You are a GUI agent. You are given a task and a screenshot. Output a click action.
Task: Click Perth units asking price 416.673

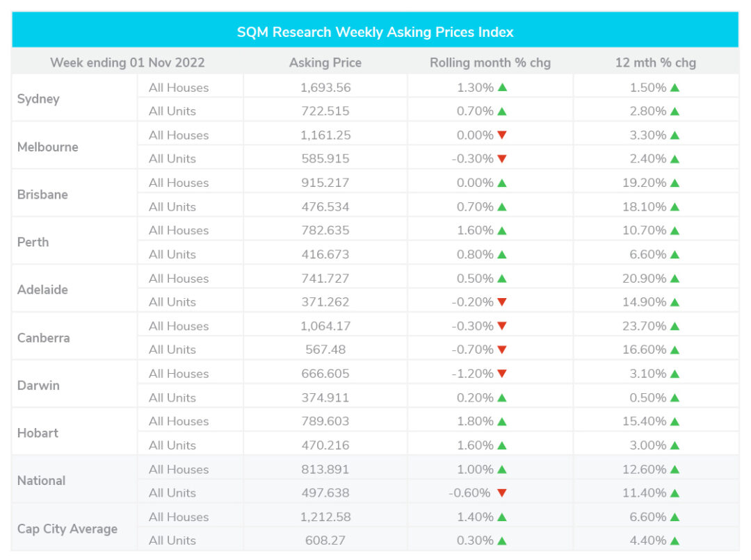325,254
